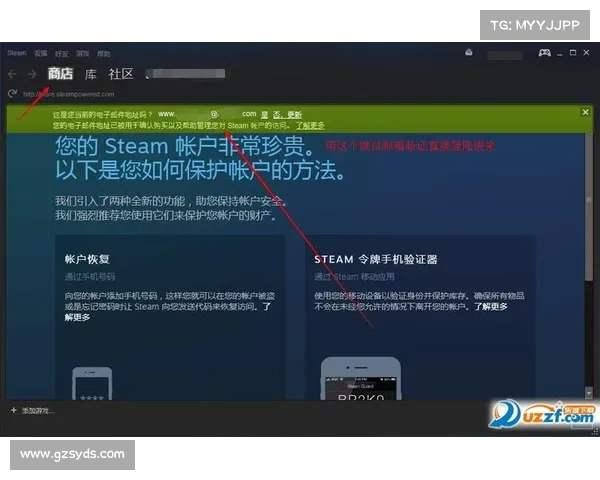Open the 帮助 menu
Screen dimensions: 600x480
point(104,54)
